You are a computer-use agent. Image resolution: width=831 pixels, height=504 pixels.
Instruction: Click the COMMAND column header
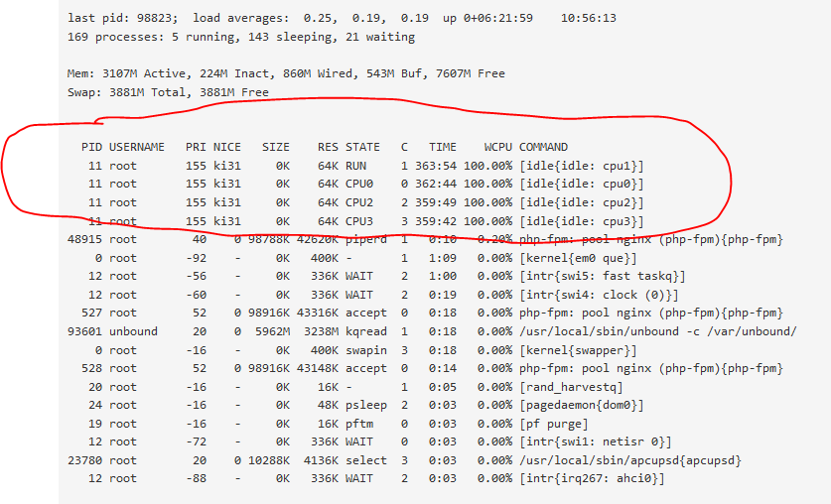[x=543, y=147]
